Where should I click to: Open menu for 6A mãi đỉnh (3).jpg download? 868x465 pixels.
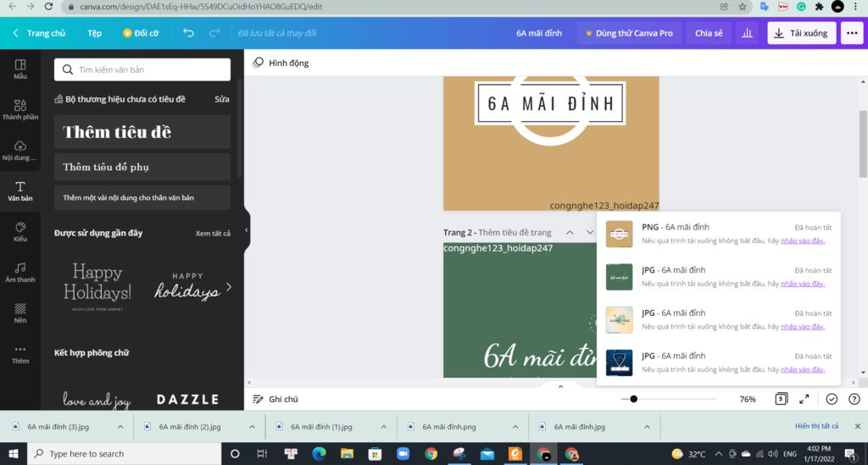pos(120,426)
